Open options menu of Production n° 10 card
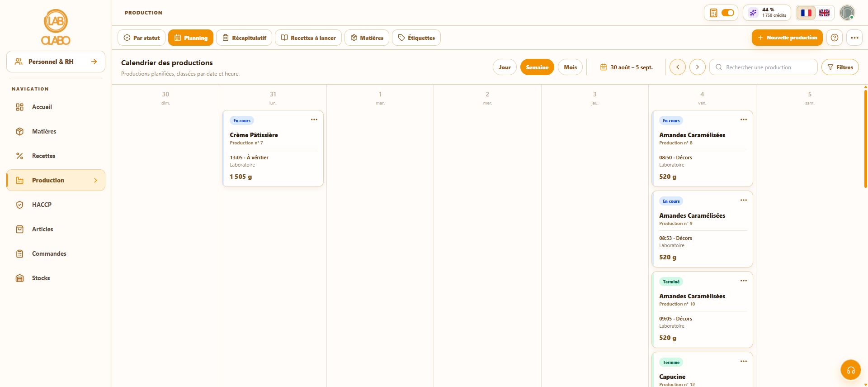The width and height of the screenshot is (868, 387). [744, 281]
